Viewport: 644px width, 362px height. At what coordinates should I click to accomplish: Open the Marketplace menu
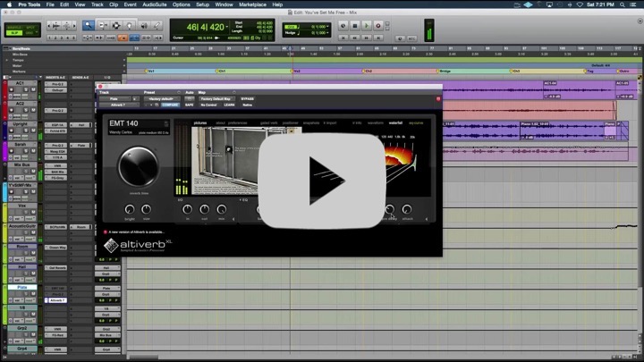tap(252, 4)
